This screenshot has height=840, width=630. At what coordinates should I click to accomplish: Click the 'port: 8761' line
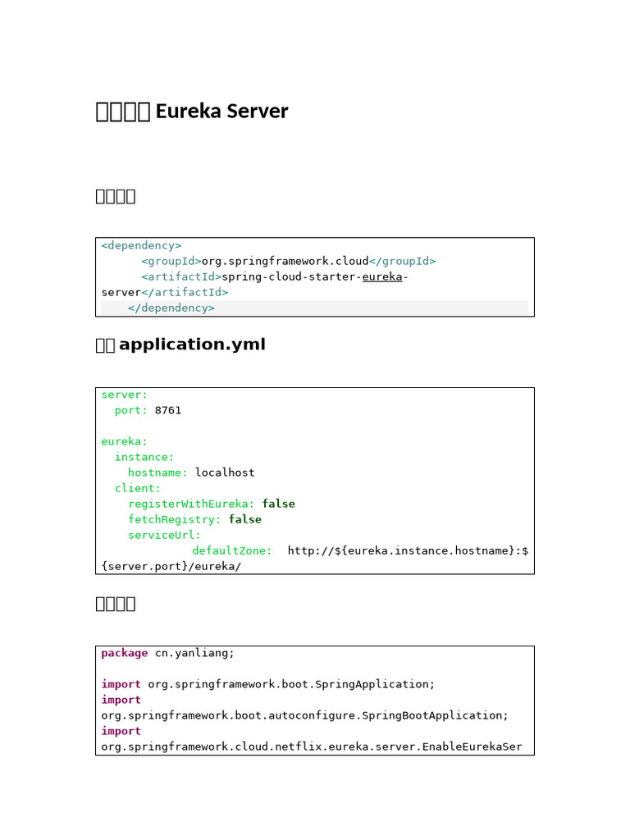coord(148,410)
